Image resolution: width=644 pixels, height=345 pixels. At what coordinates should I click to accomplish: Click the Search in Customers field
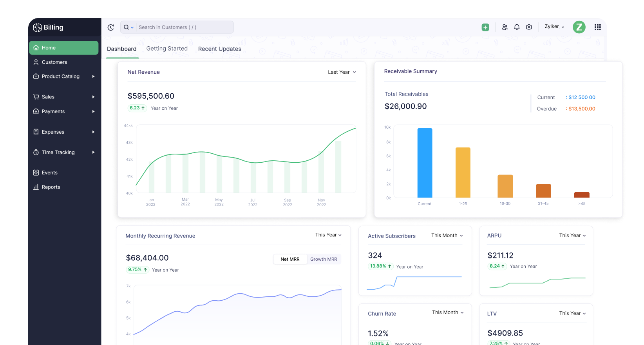tap(184, 27)
